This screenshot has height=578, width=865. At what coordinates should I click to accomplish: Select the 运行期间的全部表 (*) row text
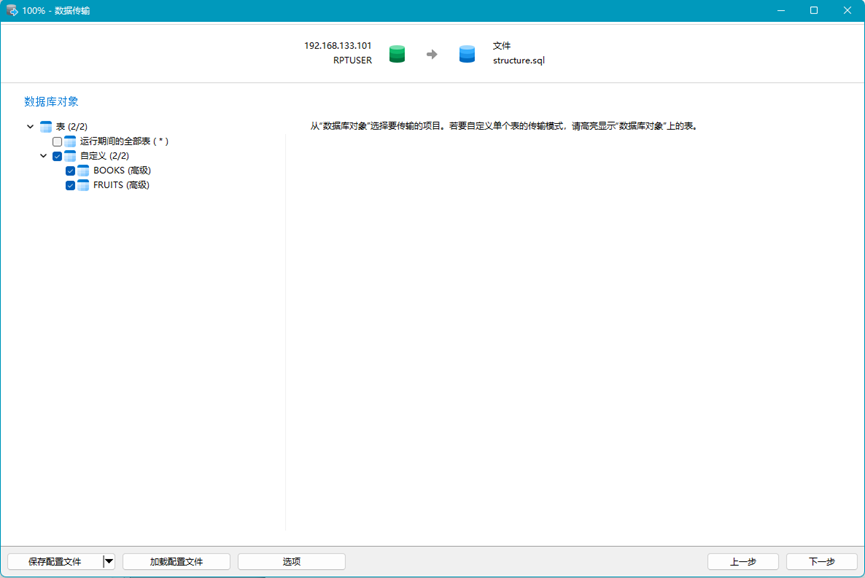click(124, 141)
